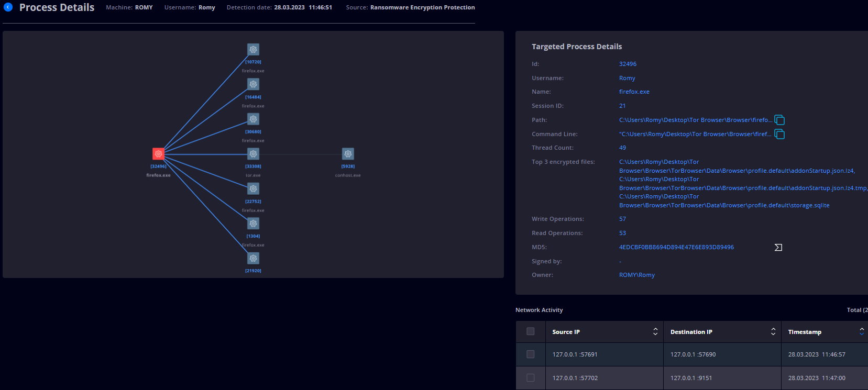Image resolution: width=868 pixels, height=390 pixels.
Task: Select process node 30680 in the graph
Action: coord(253,119)
